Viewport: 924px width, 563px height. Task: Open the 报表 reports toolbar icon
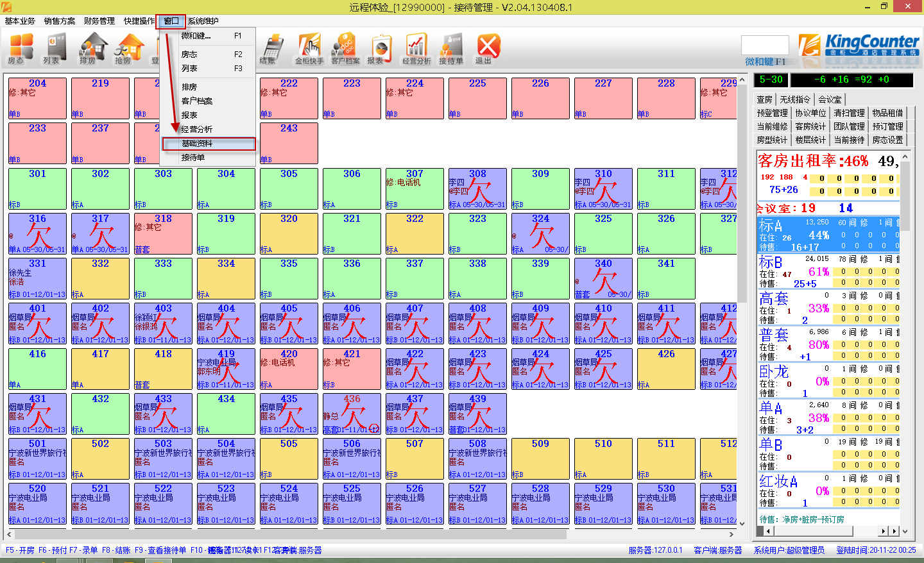pos(380,49)
